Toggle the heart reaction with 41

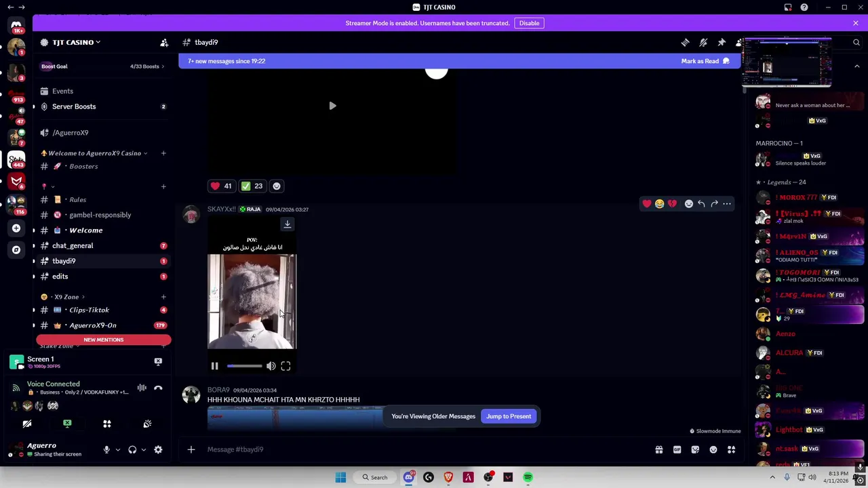pos(221,186)
